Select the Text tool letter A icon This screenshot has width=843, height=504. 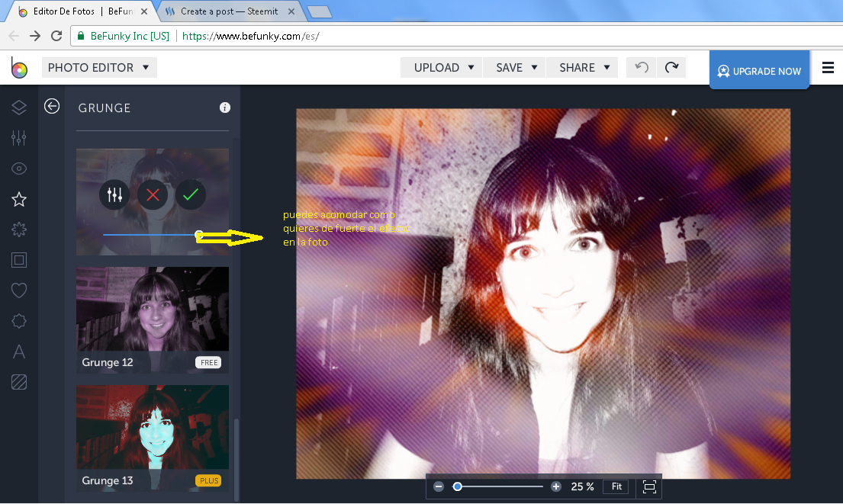click(19, 352)
